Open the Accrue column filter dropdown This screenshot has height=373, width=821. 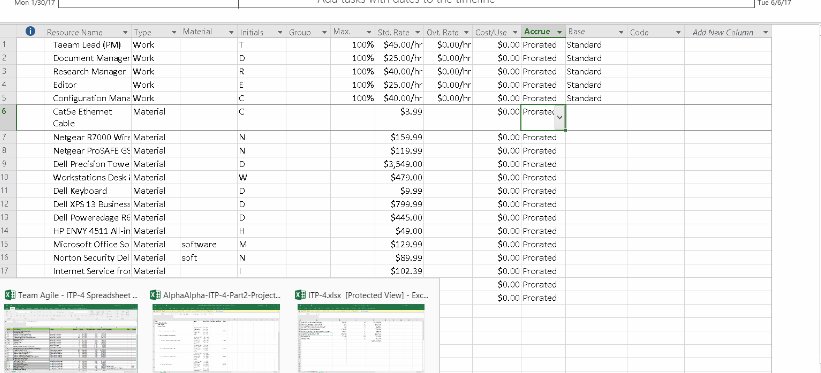(559, 32)
